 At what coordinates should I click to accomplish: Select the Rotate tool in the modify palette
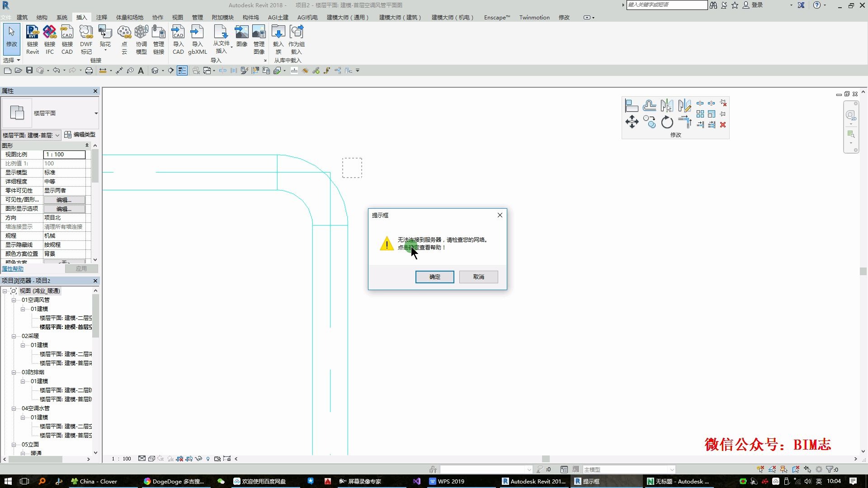[x=667, y=122]
